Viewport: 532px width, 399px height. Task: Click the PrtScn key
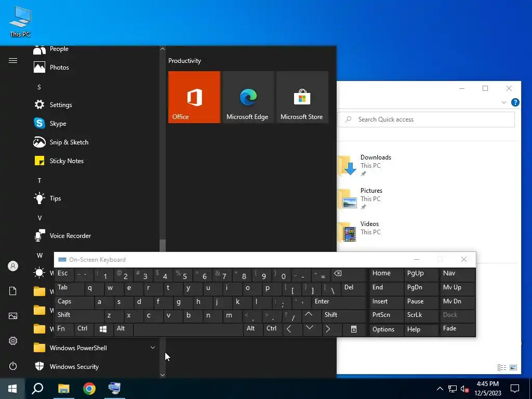[x=386, y=315]
